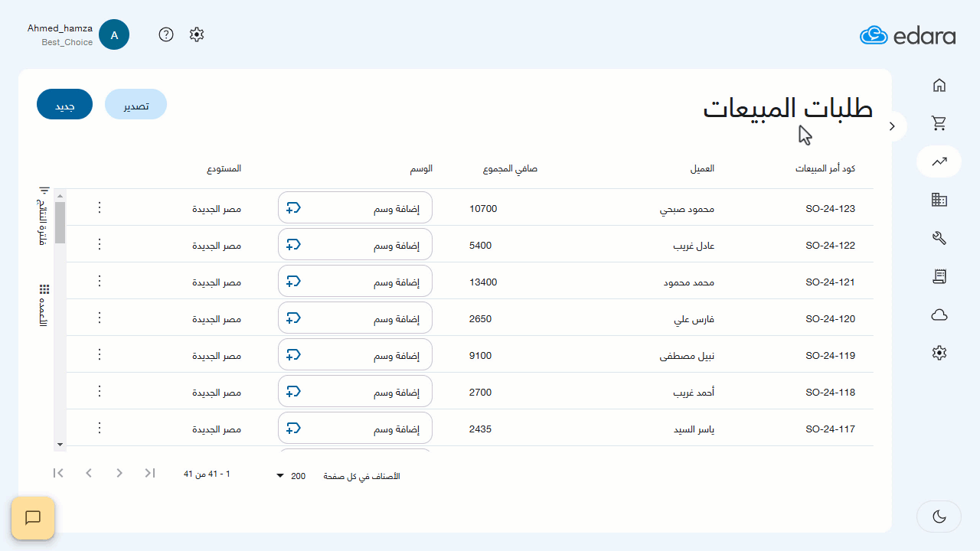Click the single '>' pagination arrow
Screen dimensions: 980x551
click(x=119, y=473)
